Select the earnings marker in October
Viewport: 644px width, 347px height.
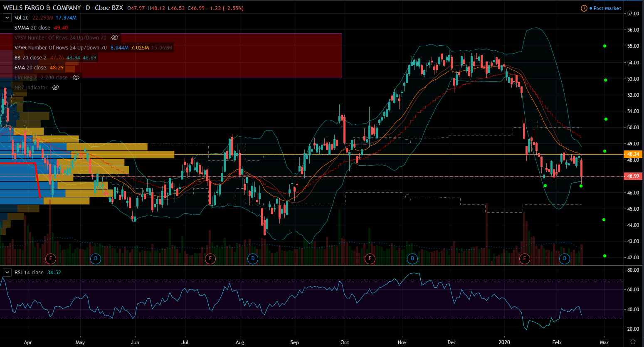coord(370,258)
